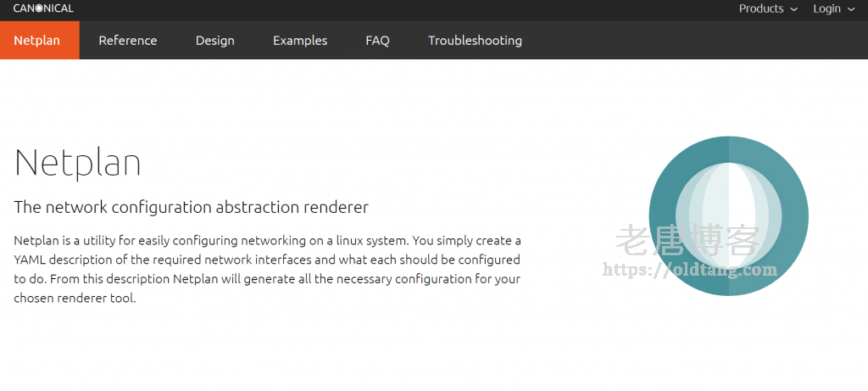Viewport: 868px width, 391px height.
Task: Visit the FAQ section
Action: click(x=377, y=41)
